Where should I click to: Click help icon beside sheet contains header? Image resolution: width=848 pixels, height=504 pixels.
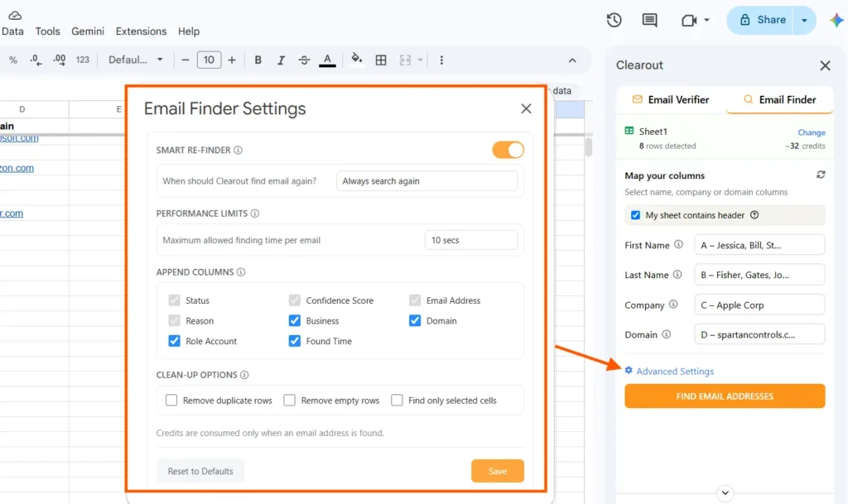[x=754, y=215]
